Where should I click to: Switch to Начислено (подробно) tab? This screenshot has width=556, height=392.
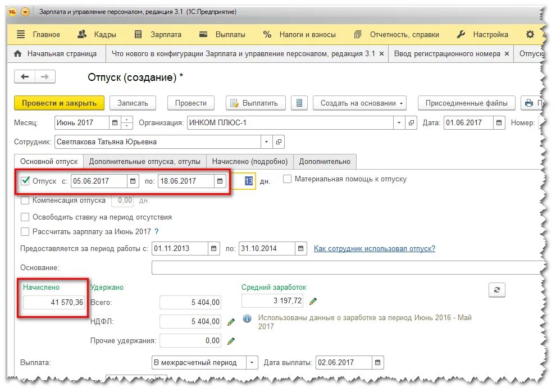(x=249, y=161)
